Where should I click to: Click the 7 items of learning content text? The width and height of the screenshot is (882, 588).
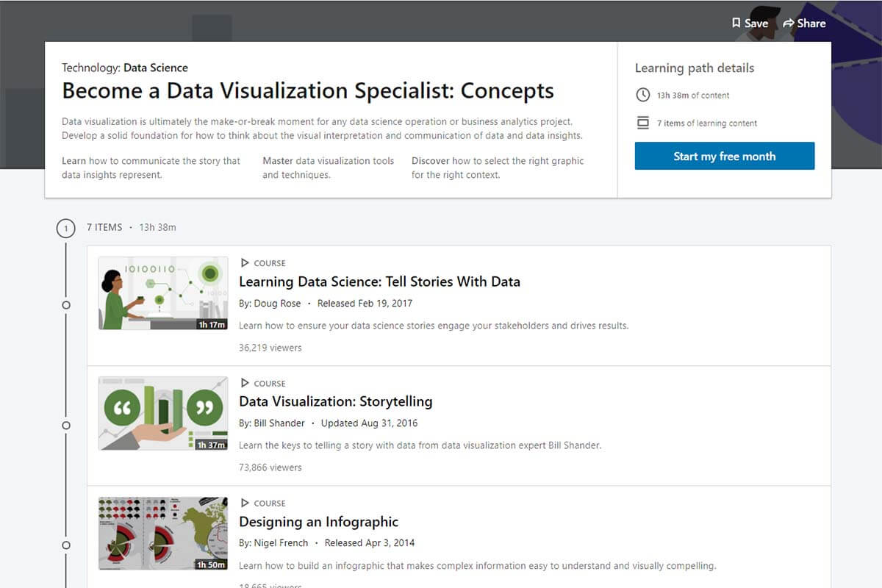coord(707,123)
